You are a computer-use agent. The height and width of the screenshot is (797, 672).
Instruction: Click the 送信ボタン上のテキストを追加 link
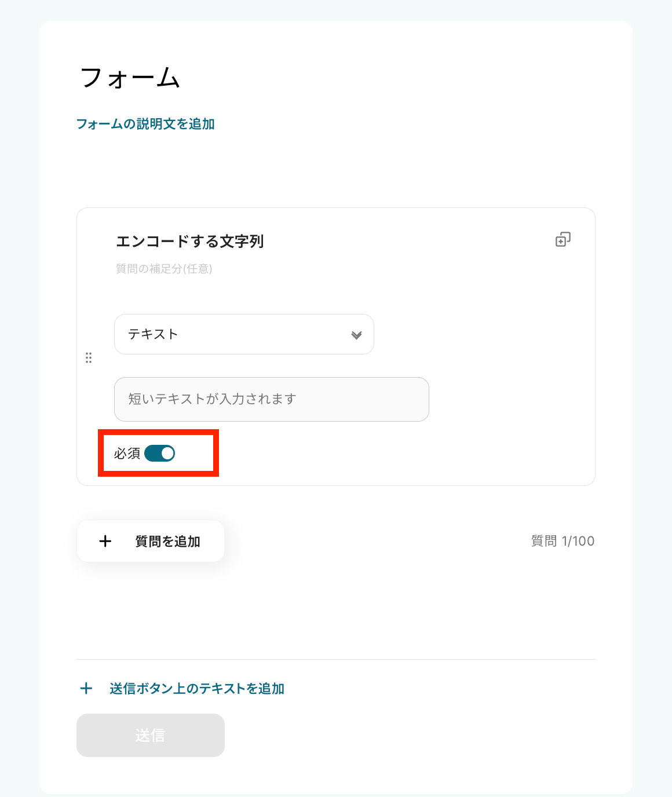pyautogui.click(x=197, y=688)
